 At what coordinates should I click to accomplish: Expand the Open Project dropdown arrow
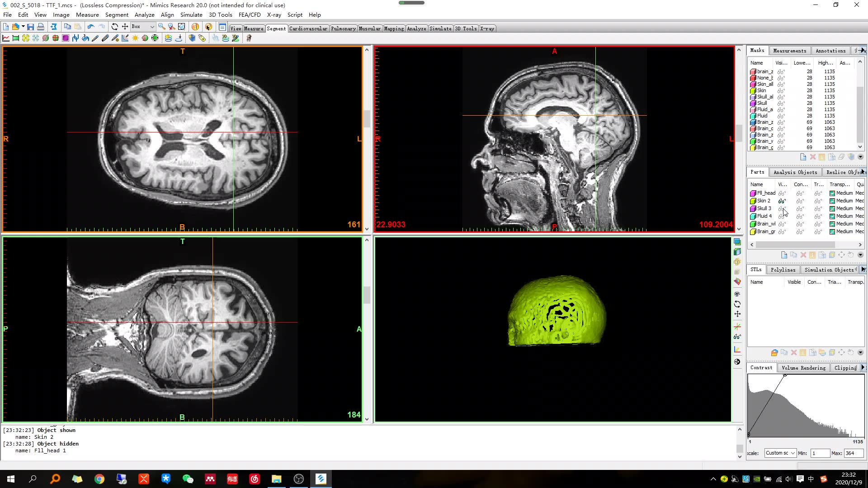[23, 27]
